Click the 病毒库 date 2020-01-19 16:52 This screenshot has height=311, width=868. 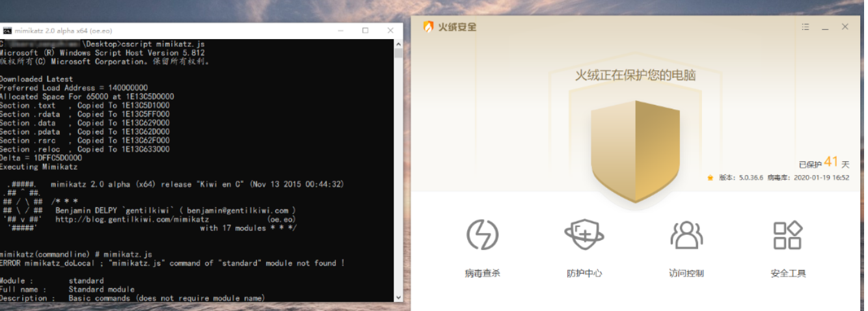pos(821,178)
